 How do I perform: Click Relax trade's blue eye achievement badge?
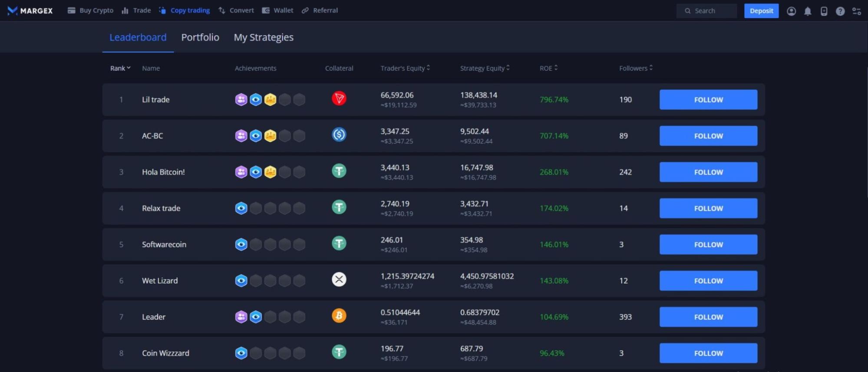[x=241, y=208]
